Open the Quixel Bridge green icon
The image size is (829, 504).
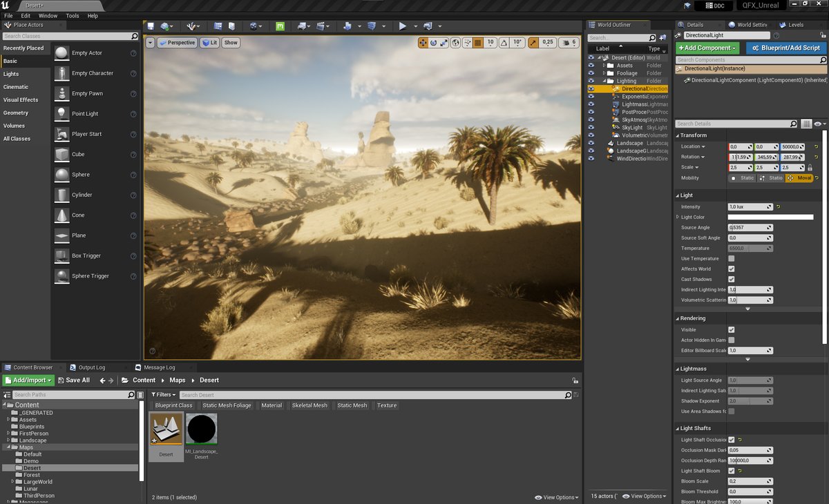pyautogui.click(x=280, y=26)
